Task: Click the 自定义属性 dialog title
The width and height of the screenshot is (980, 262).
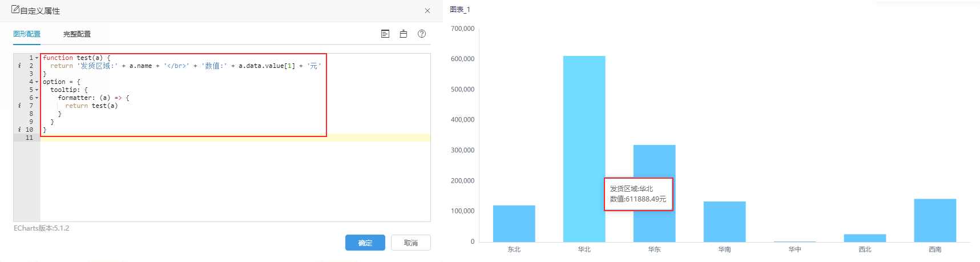Action: 40,11
